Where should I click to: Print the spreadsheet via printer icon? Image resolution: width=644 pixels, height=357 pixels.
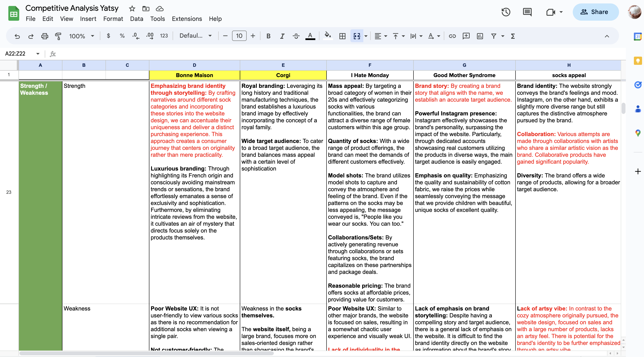tap(45, 36)
